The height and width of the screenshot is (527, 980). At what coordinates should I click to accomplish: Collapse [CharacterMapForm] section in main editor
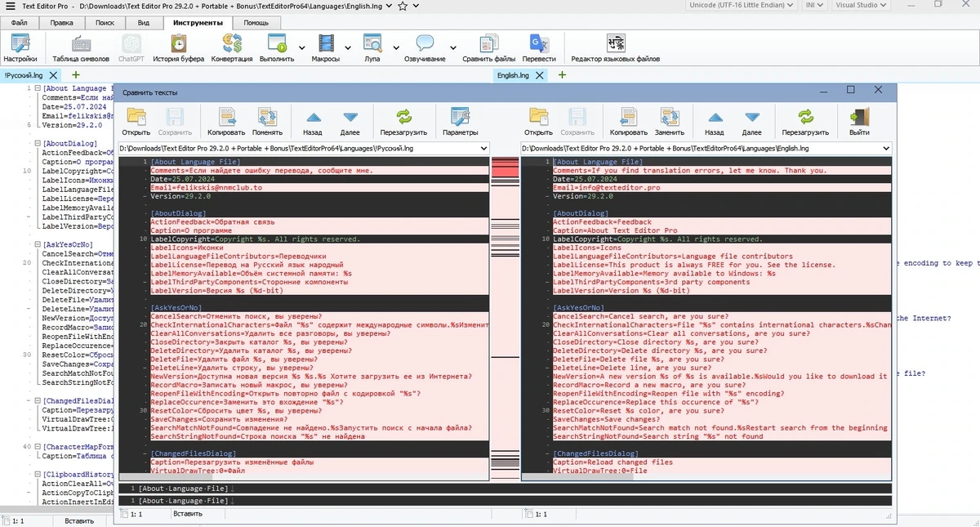(38, 447)
